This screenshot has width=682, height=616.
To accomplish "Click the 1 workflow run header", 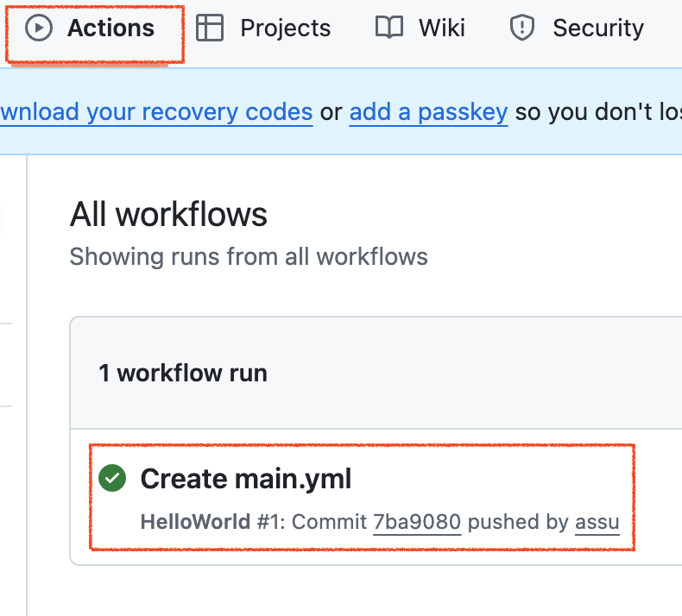I will point(183,373).
